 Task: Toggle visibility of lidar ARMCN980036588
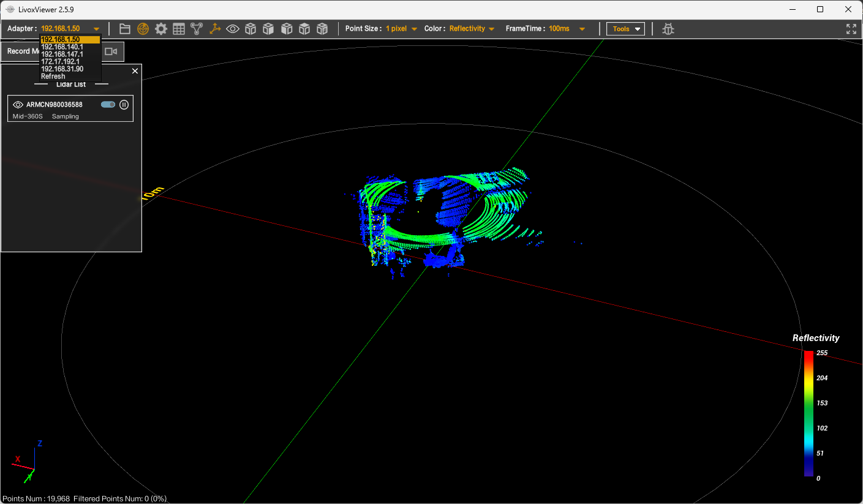tap(18, 105)
